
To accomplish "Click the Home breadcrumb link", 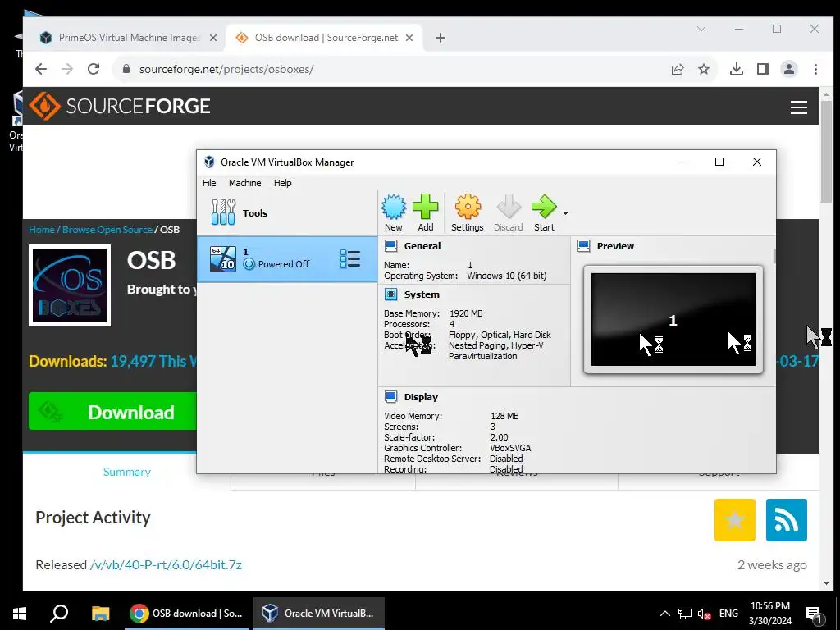I will coord(41,230).
